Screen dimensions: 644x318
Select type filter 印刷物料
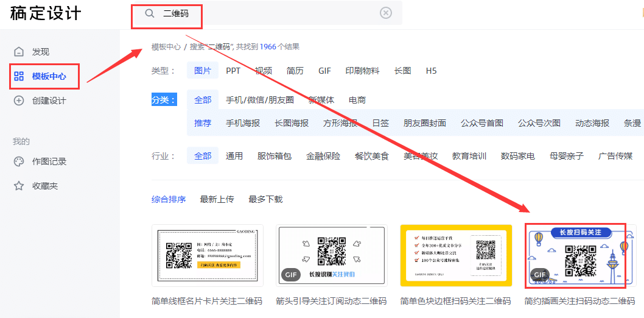[x=362, y=71]
